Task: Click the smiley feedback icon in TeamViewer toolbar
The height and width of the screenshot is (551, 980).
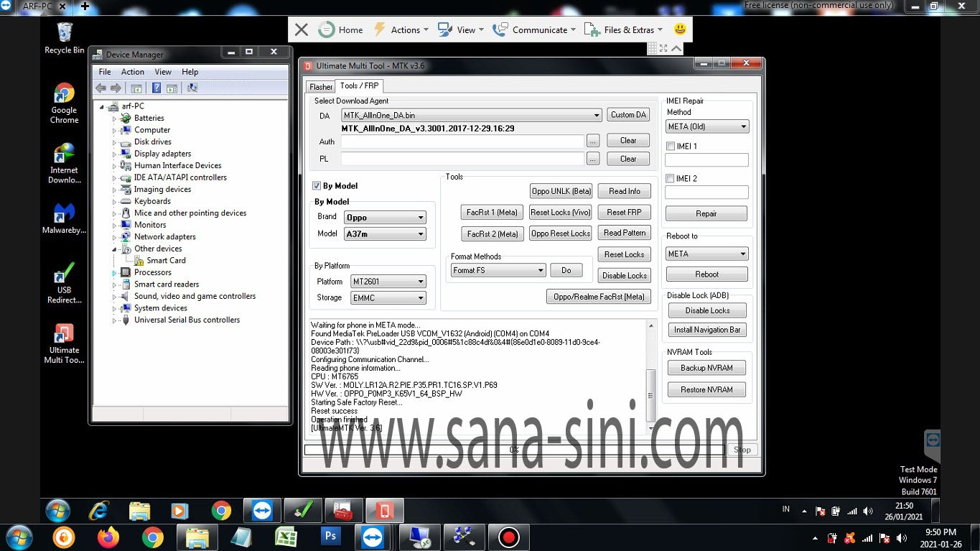Action: [x=680, y=29]
